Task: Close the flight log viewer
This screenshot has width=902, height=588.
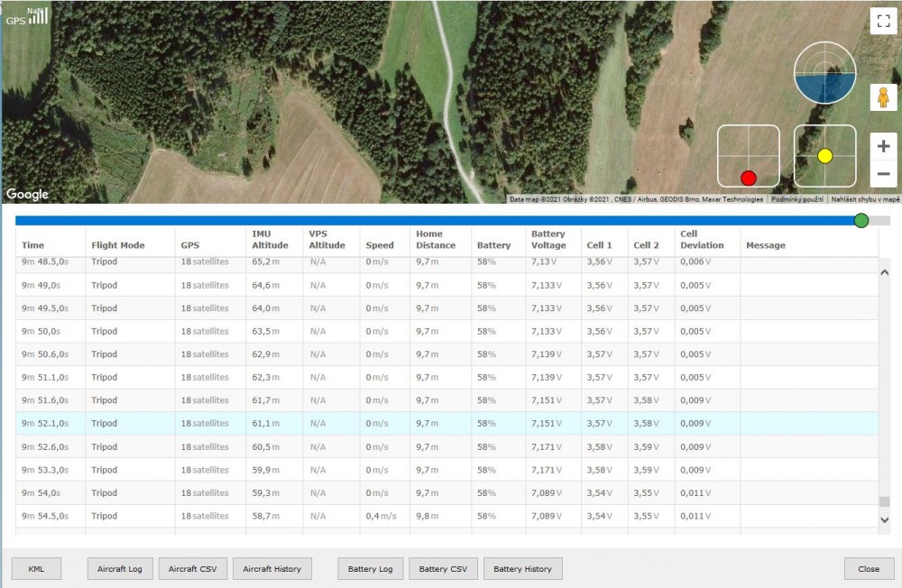Action: tap(869, 569)
